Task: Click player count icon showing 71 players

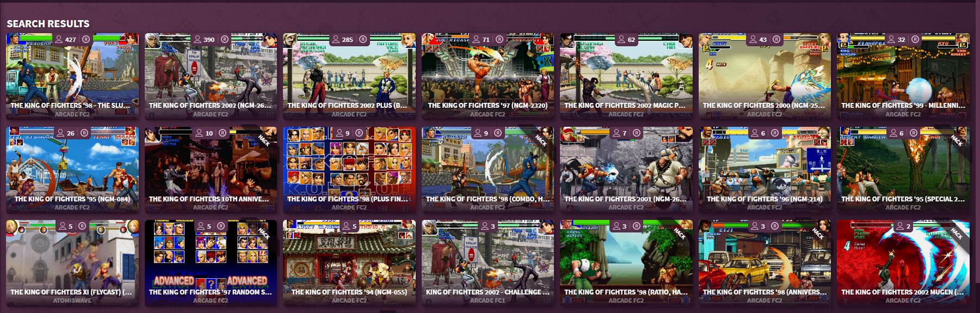Action: coord(476,39)
